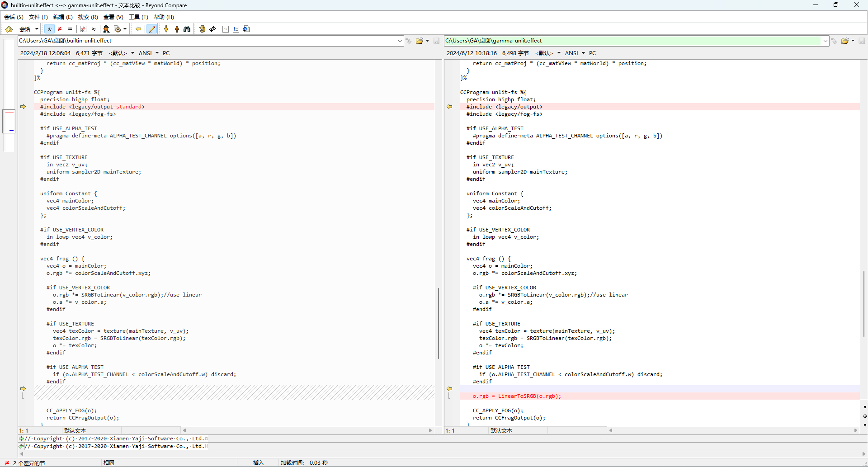Click the right pane horizontal scroll left arrow

point(611,430)
